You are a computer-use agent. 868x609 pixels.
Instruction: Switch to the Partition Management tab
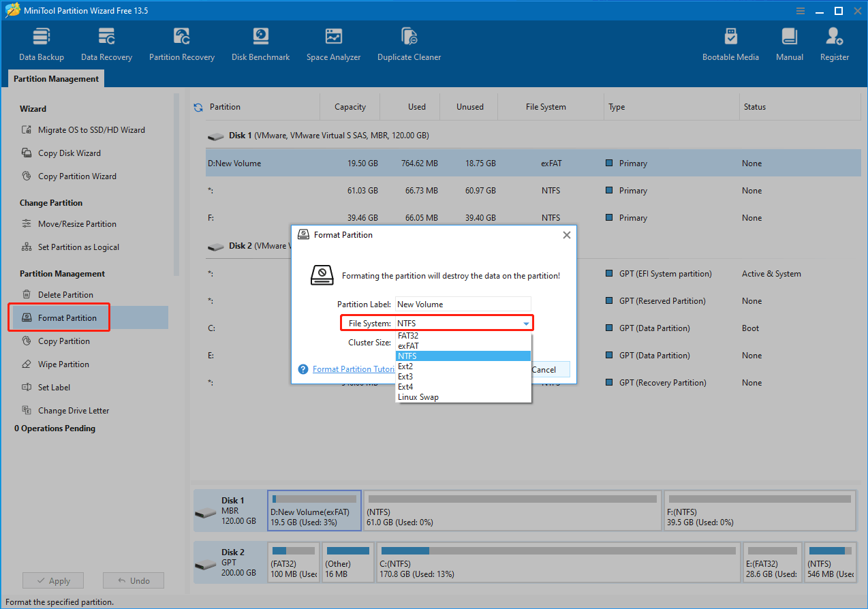[55, 78]
